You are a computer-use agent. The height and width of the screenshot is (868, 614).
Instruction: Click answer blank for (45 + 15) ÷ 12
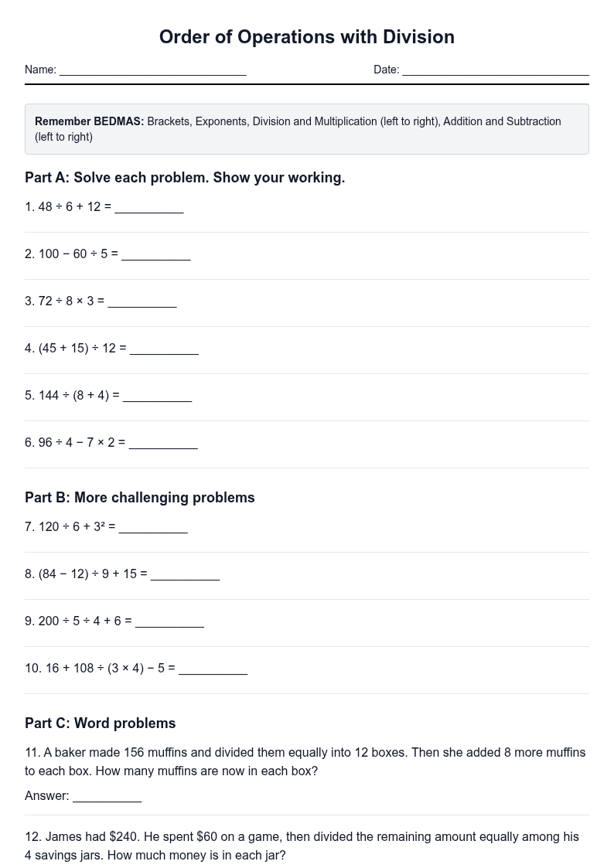click(165, 349)
